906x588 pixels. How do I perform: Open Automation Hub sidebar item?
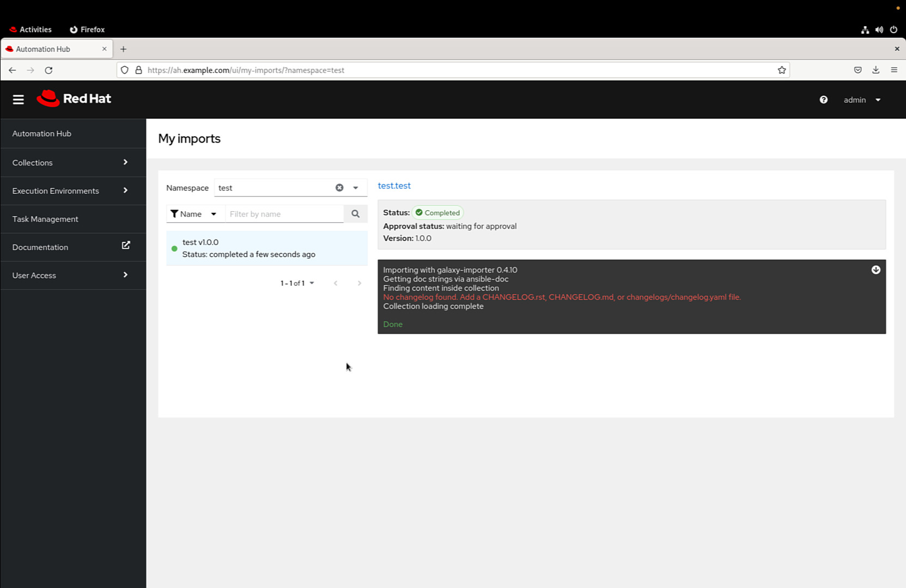click(x=73, y=134)
